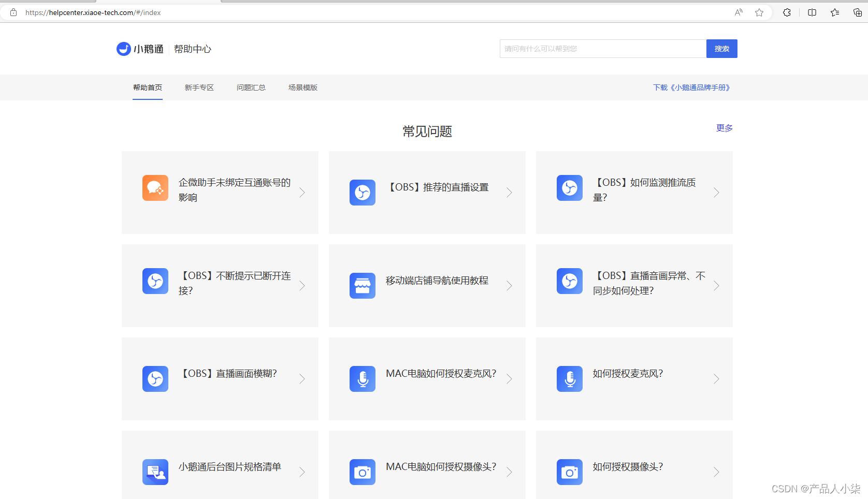Click the OBS icon beside 推荐的直播设置
This screenshot has width=868, height=499.
[363, 193]
